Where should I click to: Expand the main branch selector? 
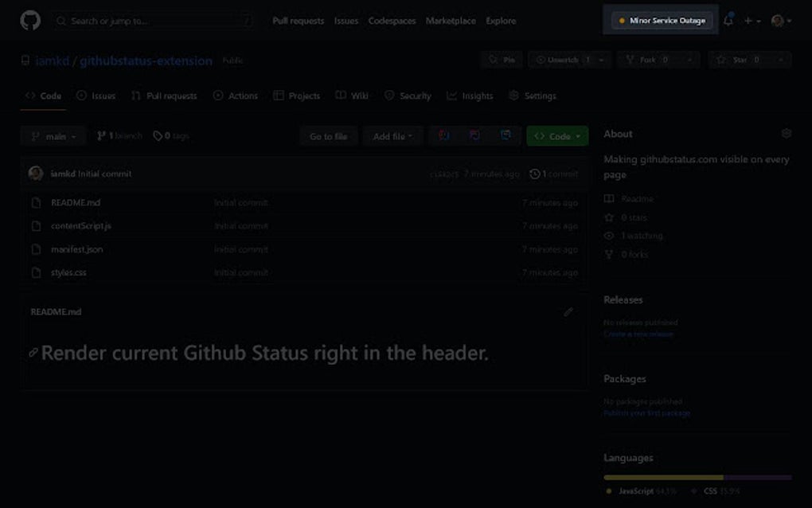(x=53, y=136)
